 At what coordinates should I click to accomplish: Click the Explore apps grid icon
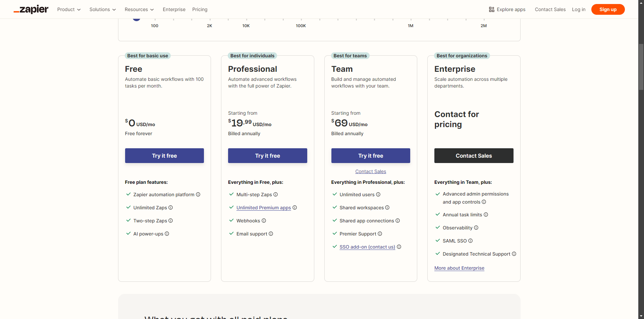[x=492, y=9]
